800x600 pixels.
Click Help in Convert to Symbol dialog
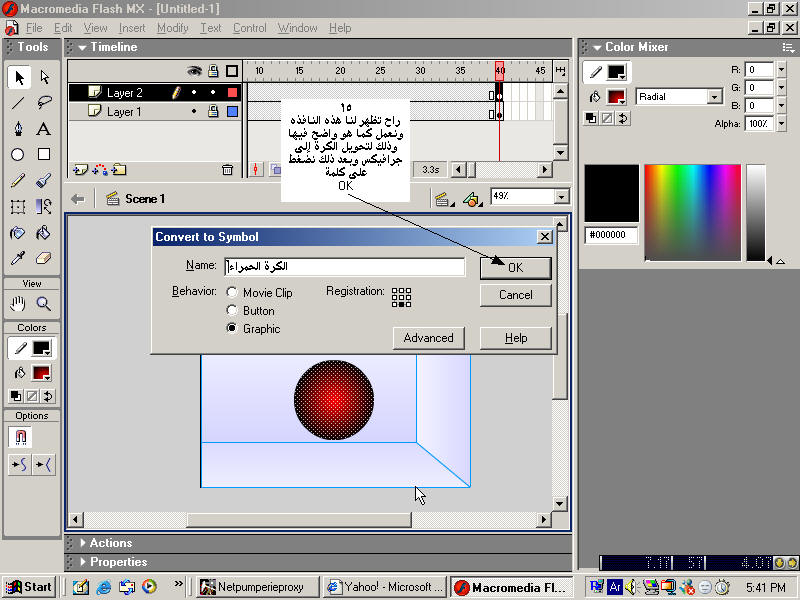click(x=516, y=338)
